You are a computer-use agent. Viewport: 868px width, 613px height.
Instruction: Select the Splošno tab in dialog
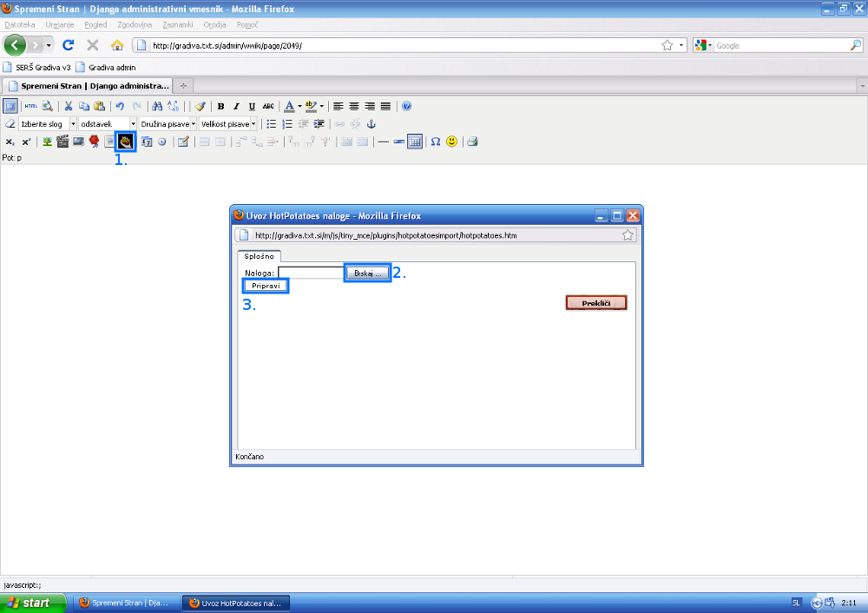point(259,256)
